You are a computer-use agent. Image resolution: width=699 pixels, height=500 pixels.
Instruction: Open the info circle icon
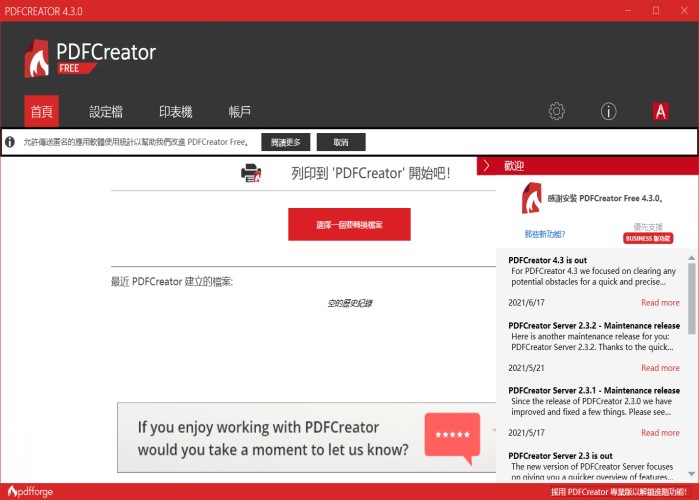pyautogui.click(x=609, y=111)
